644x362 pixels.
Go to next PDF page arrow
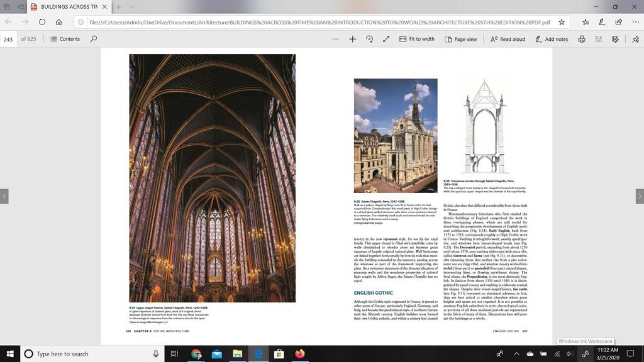coord(640,196)
